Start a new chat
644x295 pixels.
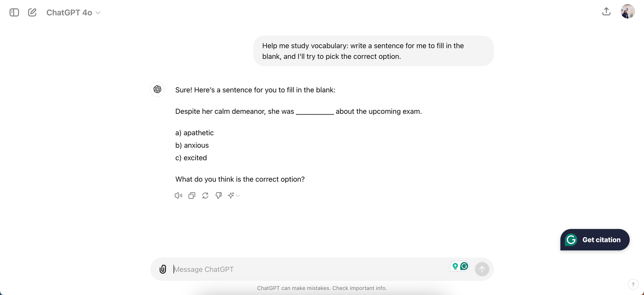[32, 12]
